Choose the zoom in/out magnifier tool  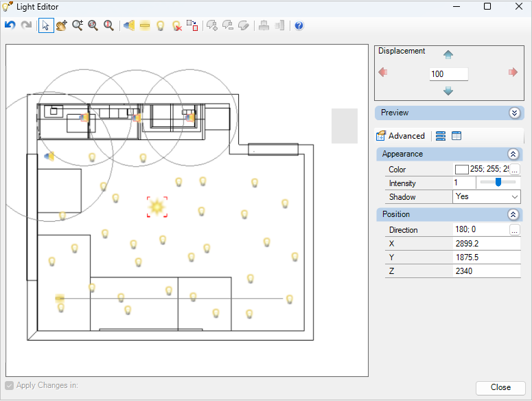pyautogui.click(x=78, y=25)
